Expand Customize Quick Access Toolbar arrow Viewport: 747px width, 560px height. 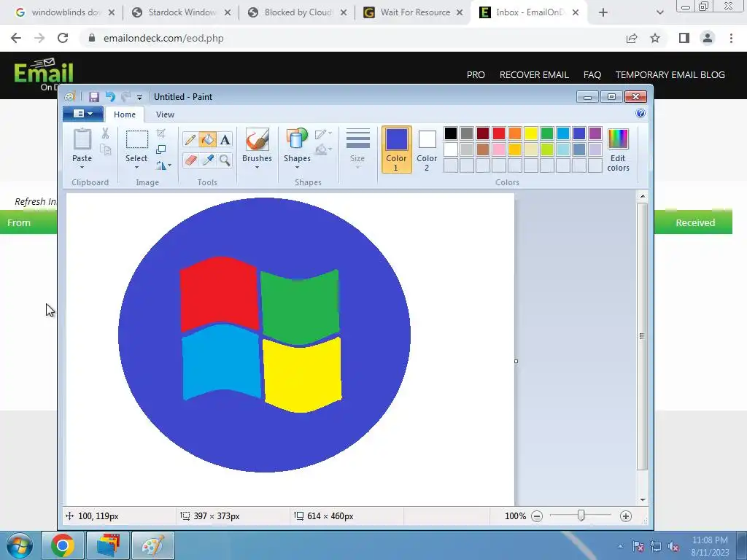click(139, 98)
